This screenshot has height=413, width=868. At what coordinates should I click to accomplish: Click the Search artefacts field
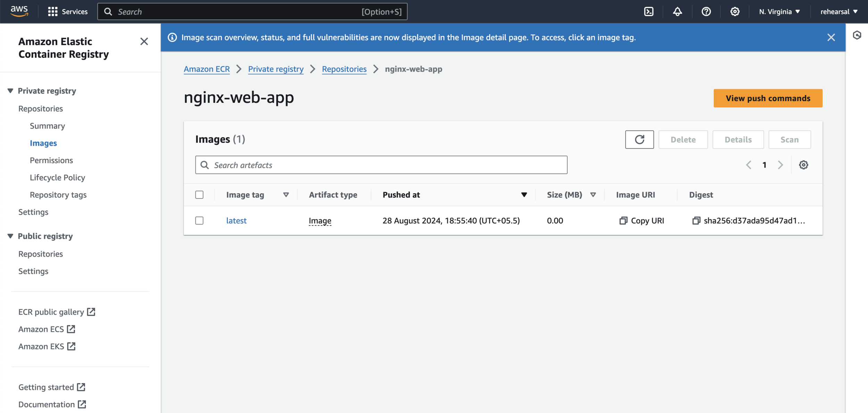(381, 165)
